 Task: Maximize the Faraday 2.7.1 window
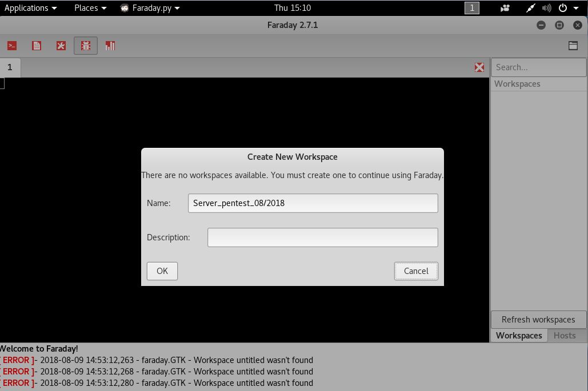(x=559, y=25)
